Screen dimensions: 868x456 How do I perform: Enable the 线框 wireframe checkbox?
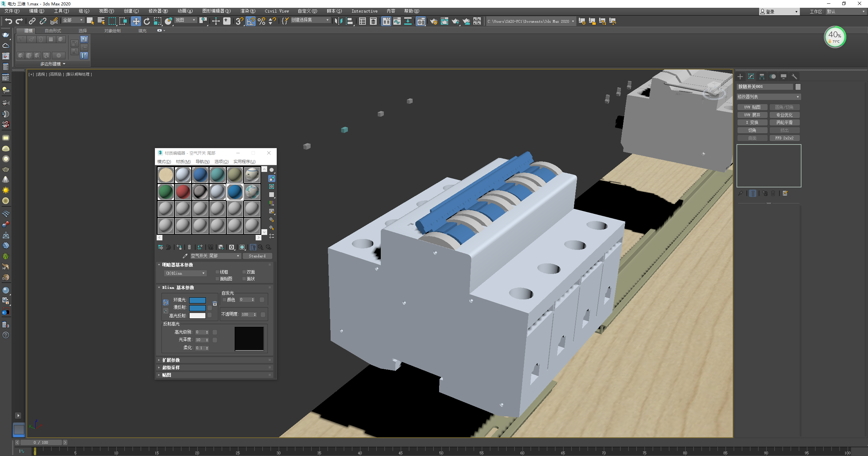tap(217, 272)
